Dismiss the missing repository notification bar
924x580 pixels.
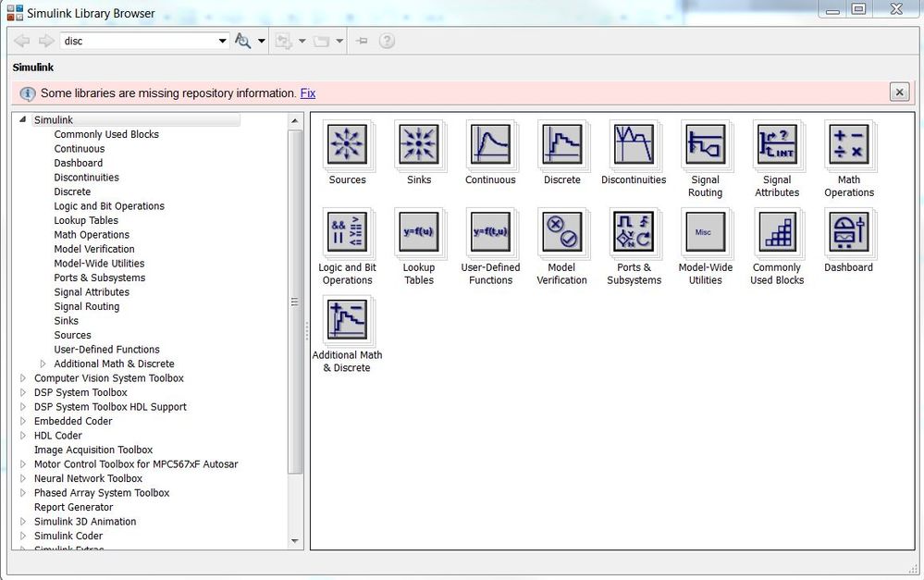point(899,92)
